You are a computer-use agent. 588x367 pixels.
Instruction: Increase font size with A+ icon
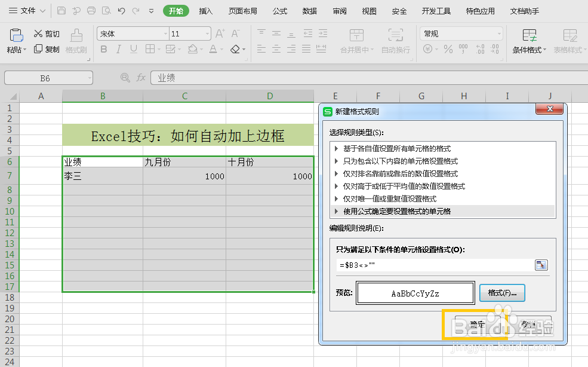[220, 34]
